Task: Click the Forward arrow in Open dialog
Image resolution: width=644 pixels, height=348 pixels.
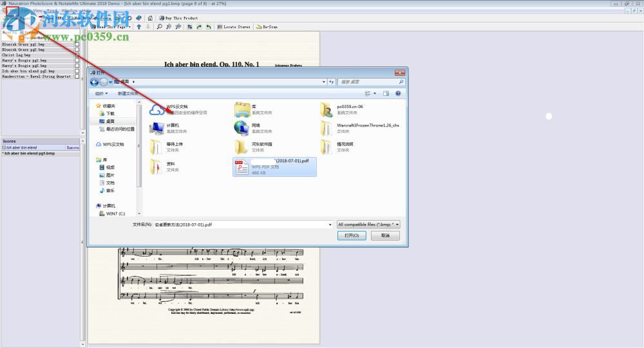Action: 104,82
